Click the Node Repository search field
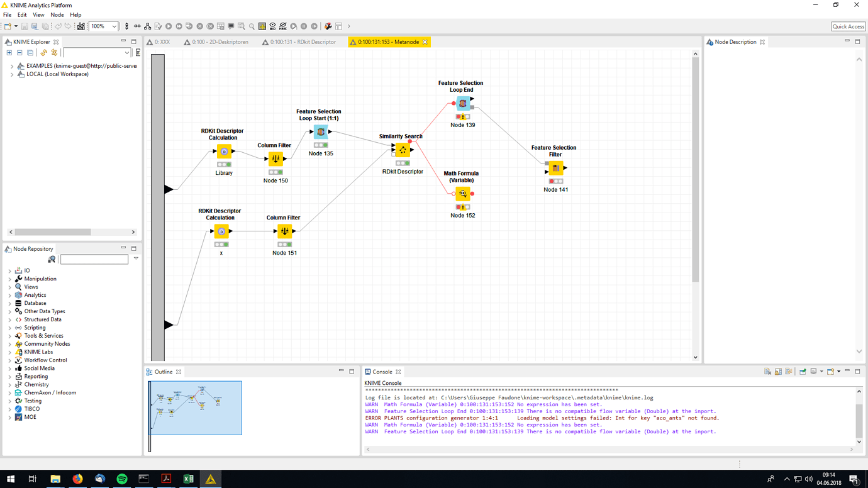 click(x=94, y=259)
